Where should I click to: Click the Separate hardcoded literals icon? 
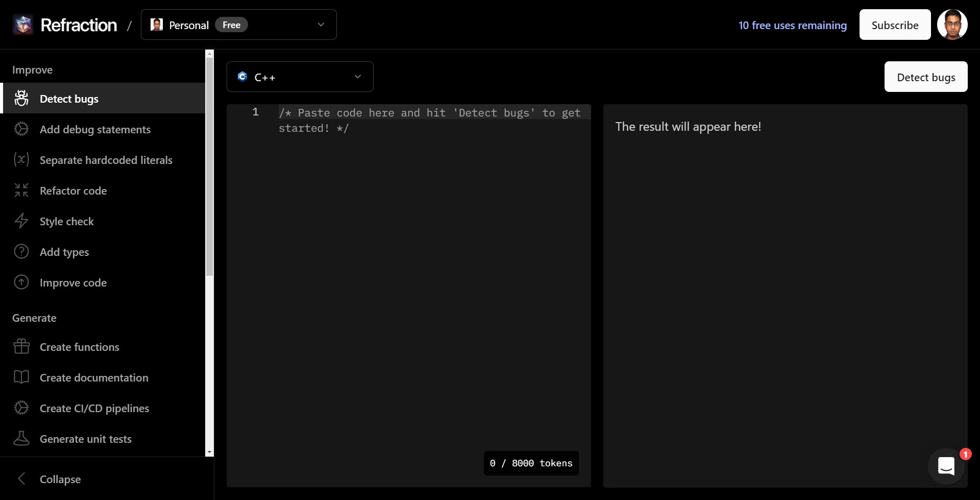(x=21, y=160)
